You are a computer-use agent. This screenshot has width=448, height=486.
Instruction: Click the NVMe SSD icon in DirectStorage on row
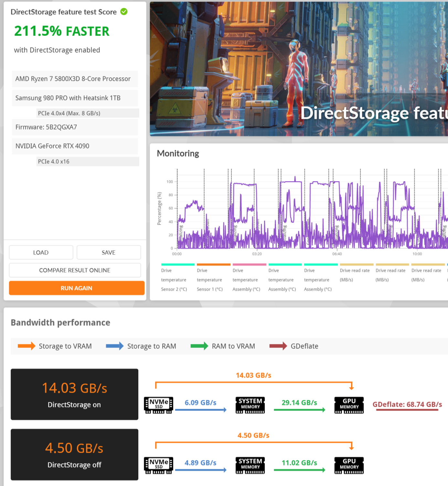click(158, 405)
